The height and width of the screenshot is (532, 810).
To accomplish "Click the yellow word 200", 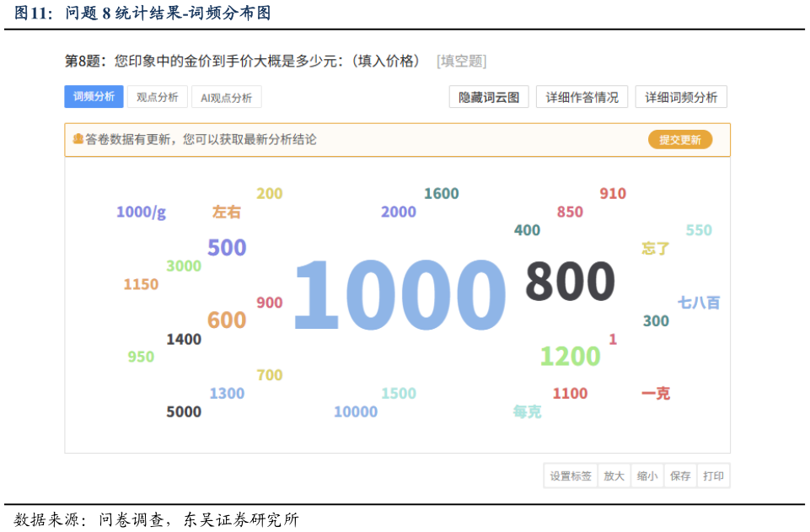I will click(x=270, y=193).
